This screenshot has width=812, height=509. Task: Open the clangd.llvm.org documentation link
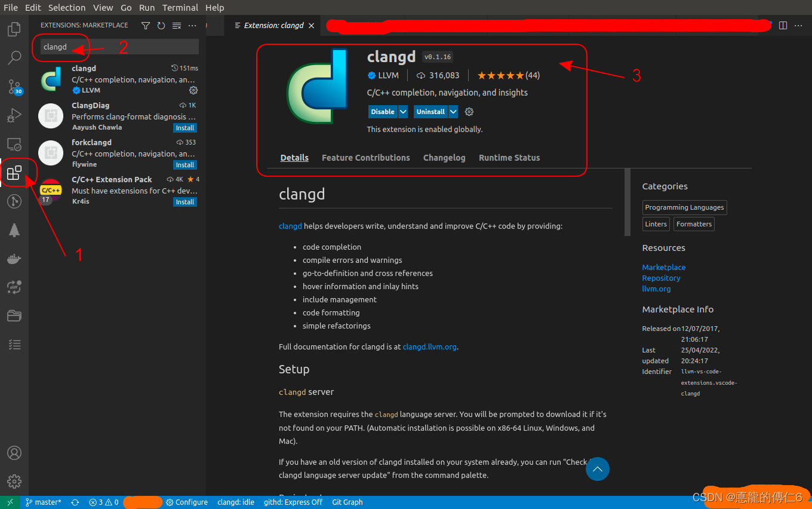430,347
